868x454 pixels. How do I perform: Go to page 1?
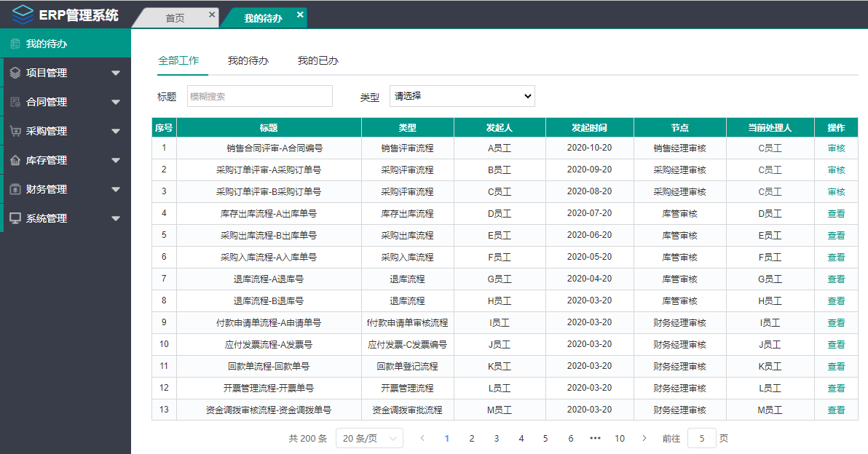click(x=446, y=439)
